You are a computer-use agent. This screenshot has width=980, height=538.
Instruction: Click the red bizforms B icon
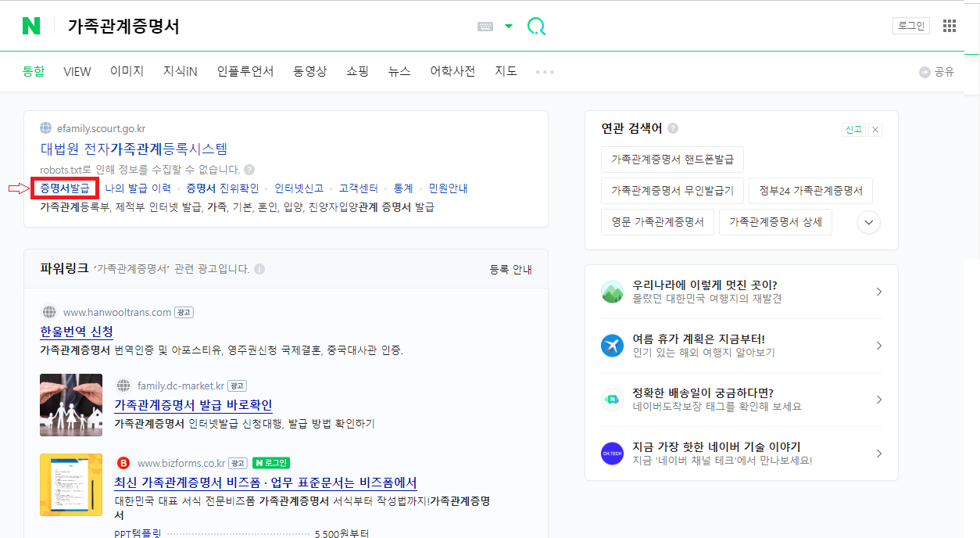pyautogui.click(x=123, y=463)
